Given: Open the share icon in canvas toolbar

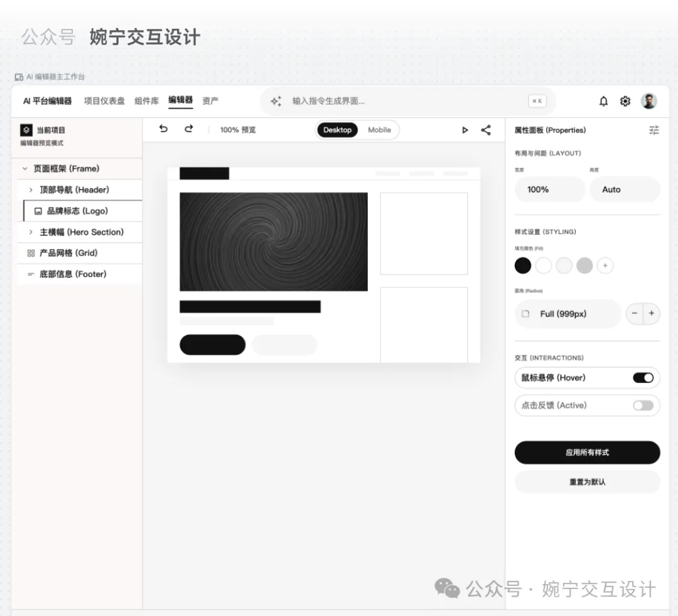Looking at the screenshot, I should click(x=486, y=130).
